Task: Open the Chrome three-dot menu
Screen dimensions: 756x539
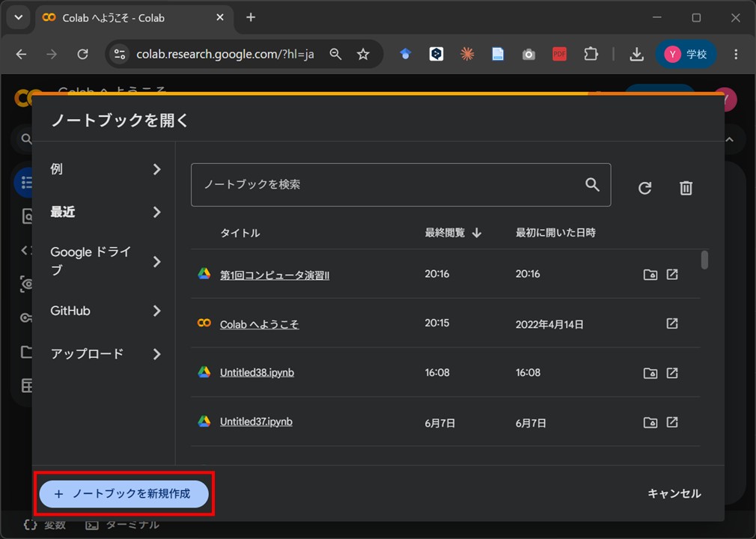Action: (x=736, y=54)
